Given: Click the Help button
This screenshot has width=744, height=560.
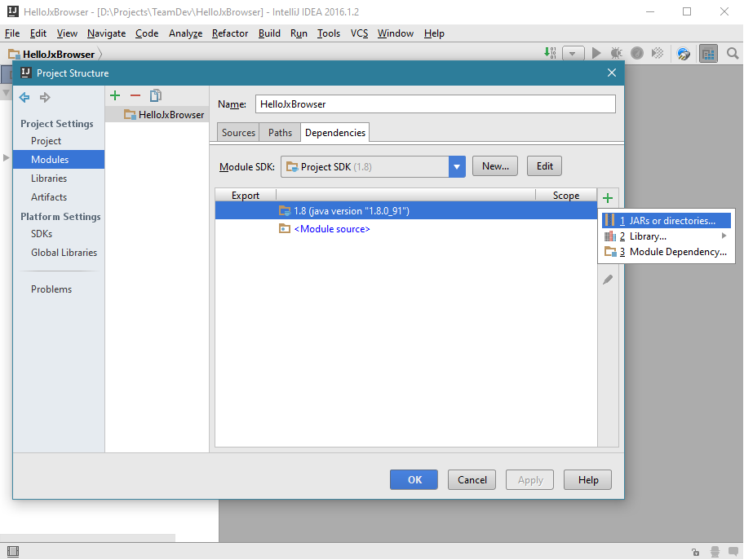Looking at the screenshot, I should tap(588, 480).
